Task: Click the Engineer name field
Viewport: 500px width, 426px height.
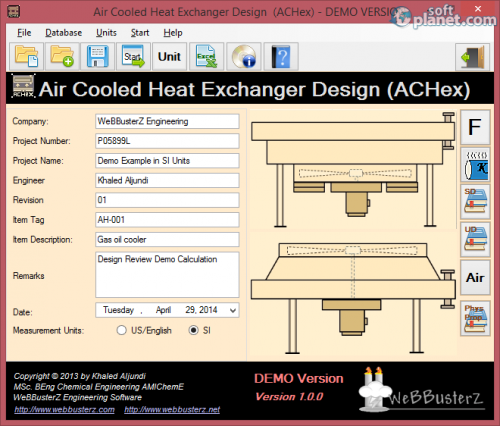Action: click(167, 180)
